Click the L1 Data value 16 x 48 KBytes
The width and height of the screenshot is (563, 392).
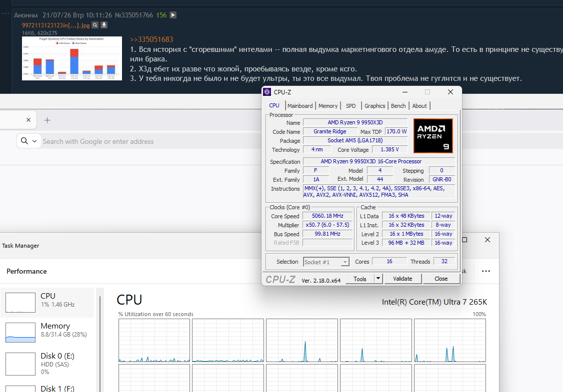coord(406,216)
